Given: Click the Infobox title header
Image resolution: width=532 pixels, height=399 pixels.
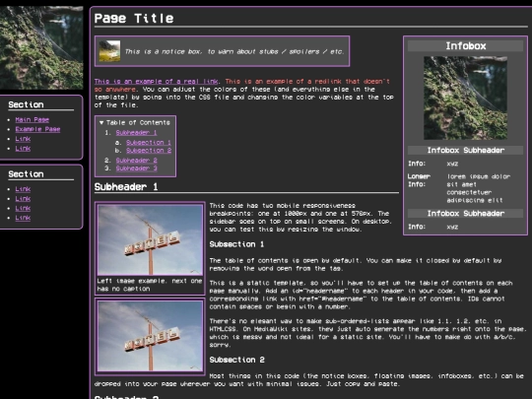Looking at the screenshot, I should [465, 45].
